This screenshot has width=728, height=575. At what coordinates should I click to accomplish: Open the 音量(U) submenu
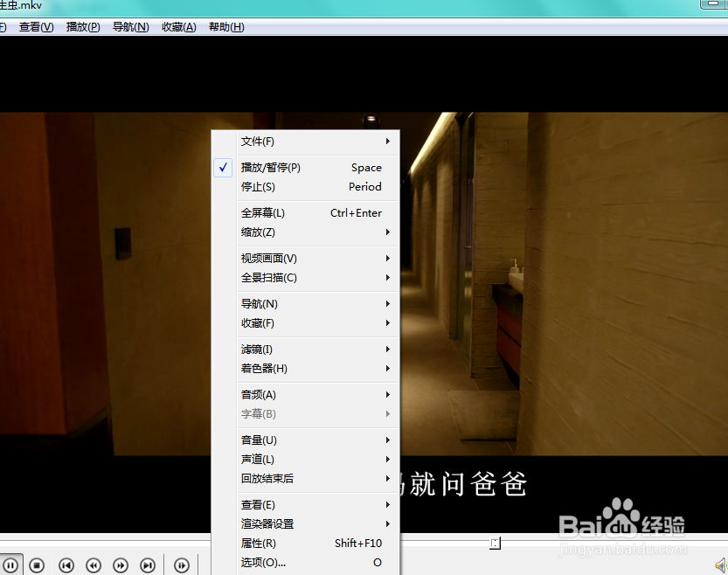tap(307, 440)
